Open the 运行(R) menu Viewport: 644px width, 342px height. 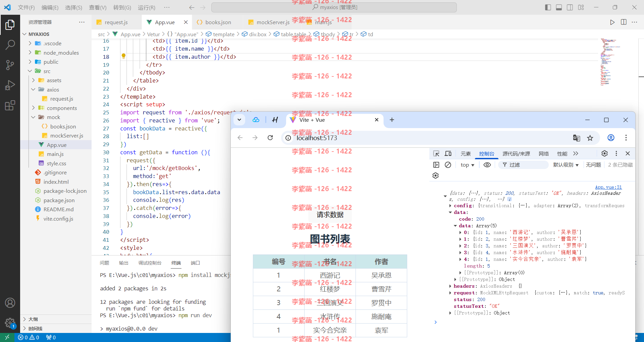146,7
